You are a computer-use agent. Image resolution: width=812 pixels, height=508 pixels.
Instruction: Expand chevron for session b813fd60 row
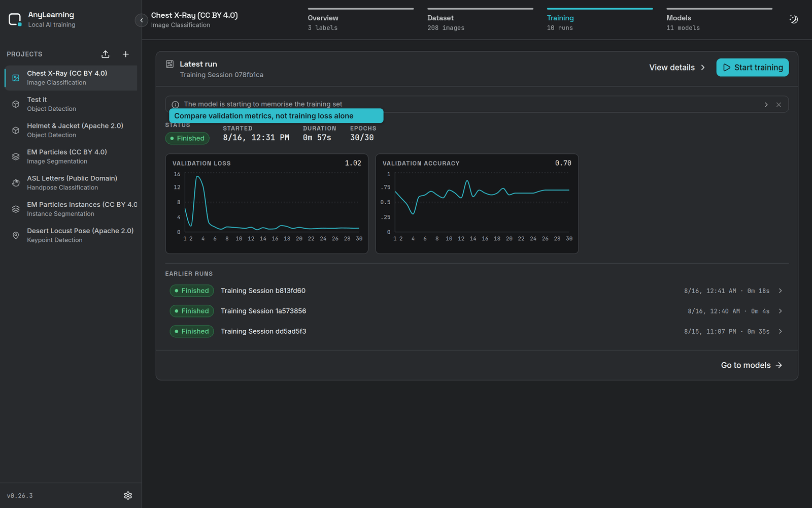click(x=781, y=291)
